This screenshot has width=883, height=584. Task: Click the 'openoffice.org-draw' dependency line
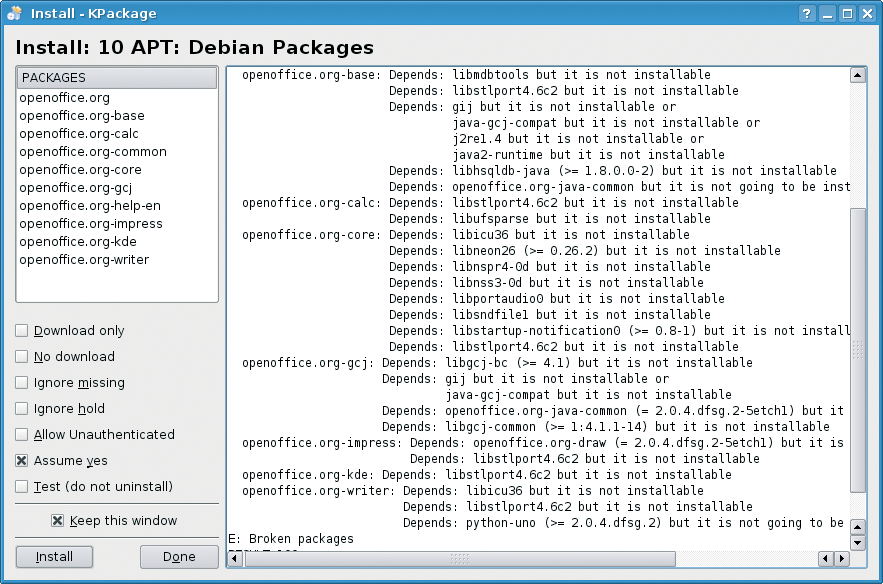pyautogui.click(x=626, y=443)
